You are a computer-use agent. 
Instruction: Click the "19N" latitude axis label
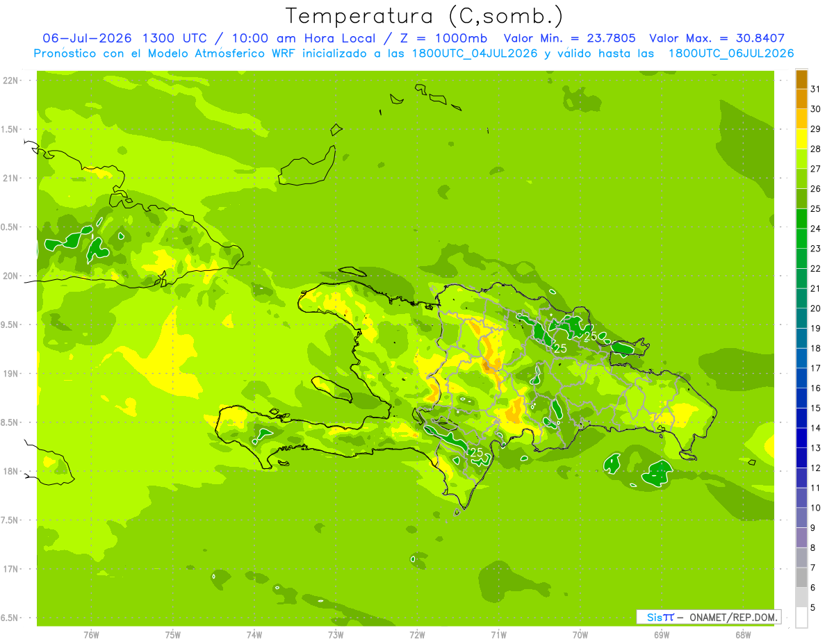point(10,374)
